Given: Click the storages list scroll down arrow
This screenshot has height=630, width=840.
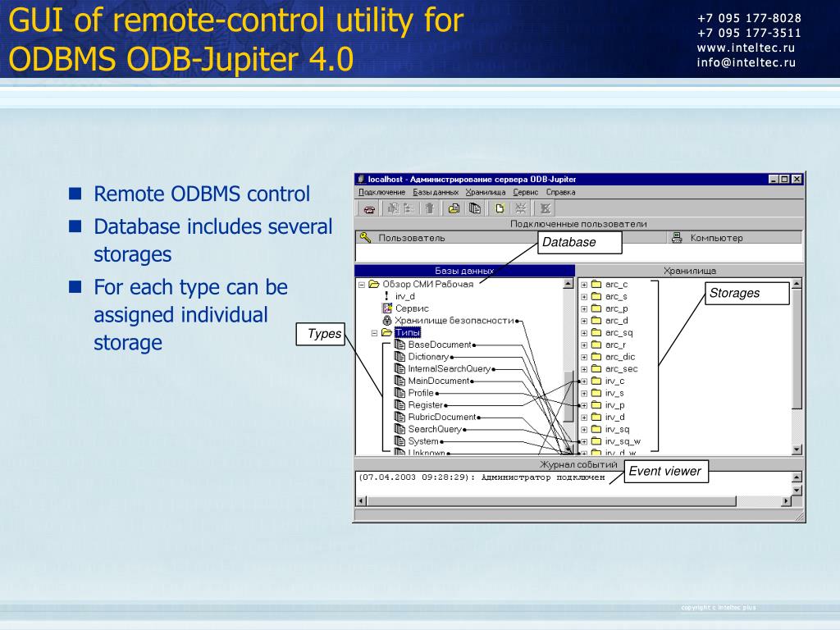Looking at the screenshot, I should pos(797,450).
